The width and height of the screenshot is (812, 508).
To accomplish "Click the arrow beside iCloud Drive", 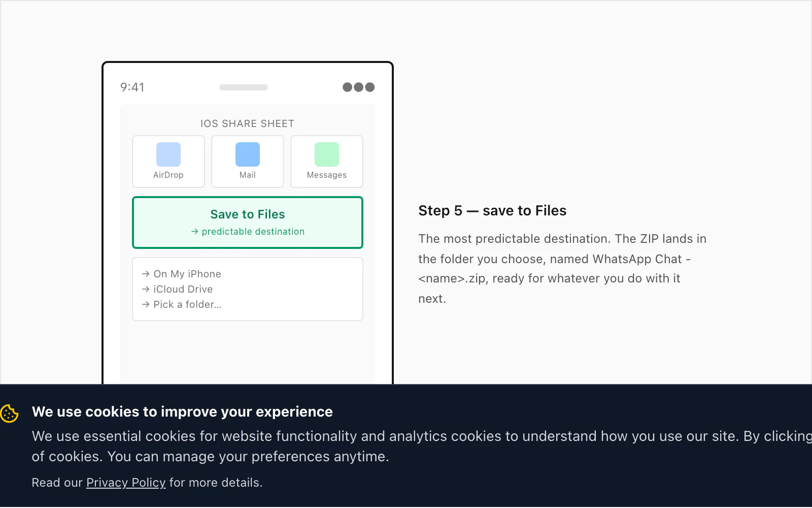I will tap(146, 289).
